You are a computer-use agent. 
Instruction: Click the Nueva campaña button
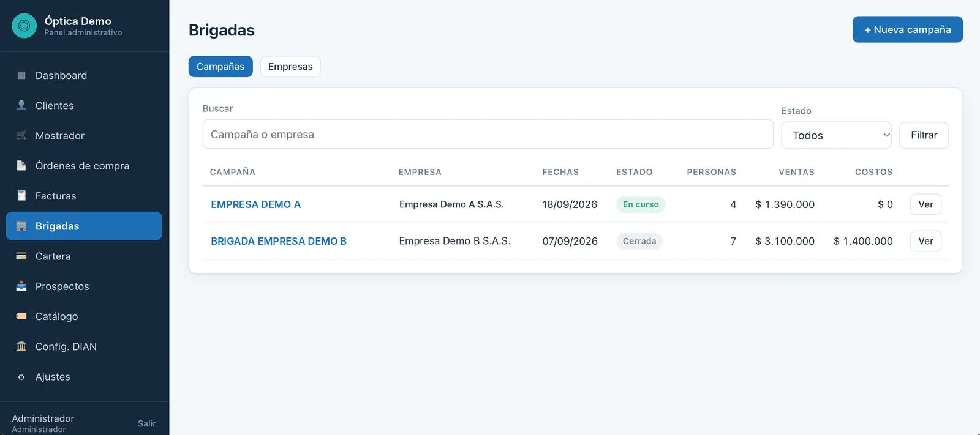908,29
